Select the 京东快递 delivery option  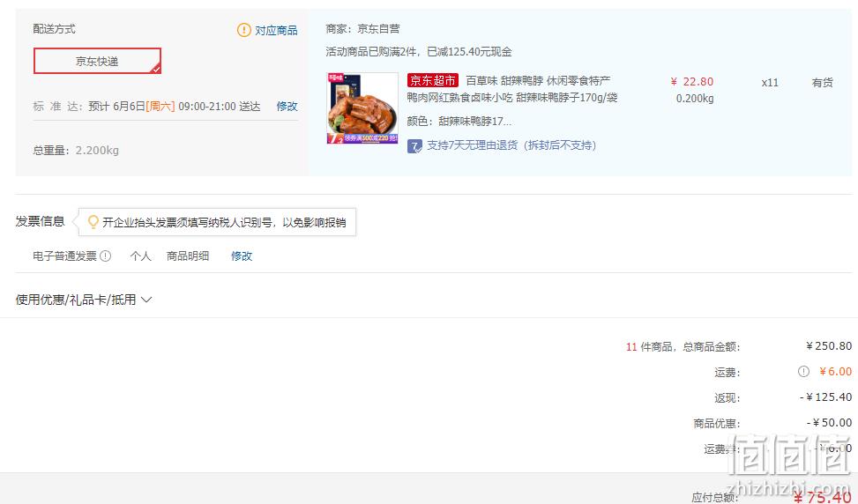(x=97, y=61)
